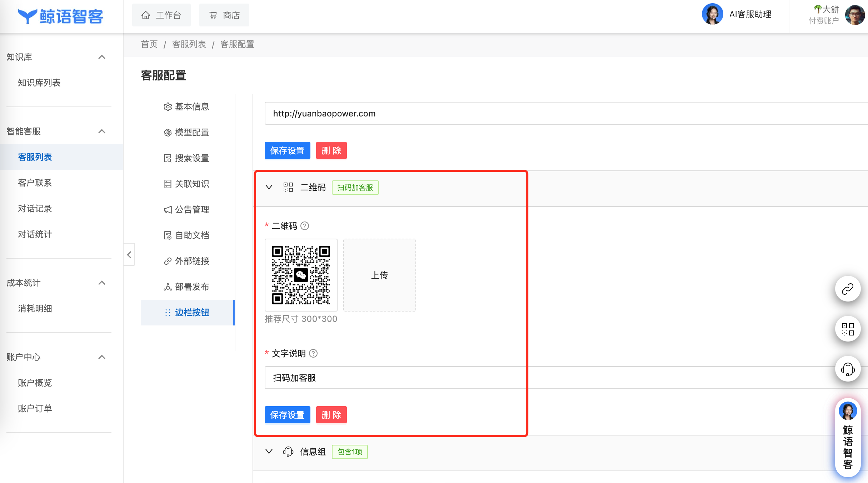Click help icon beside 文字说明 label
The width and height of the screenshot is (868, 483).
(313, 353)
